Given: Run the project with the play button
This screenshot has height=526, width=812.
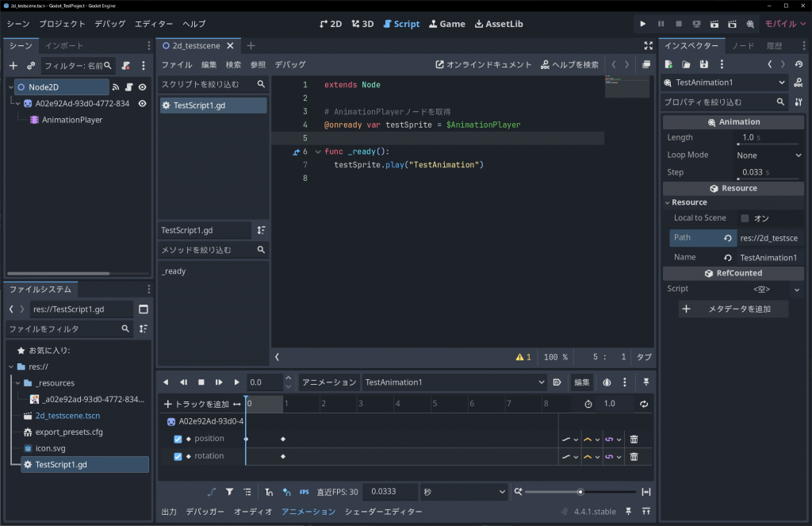Looking at the screenshot, I should pos(643,24).
